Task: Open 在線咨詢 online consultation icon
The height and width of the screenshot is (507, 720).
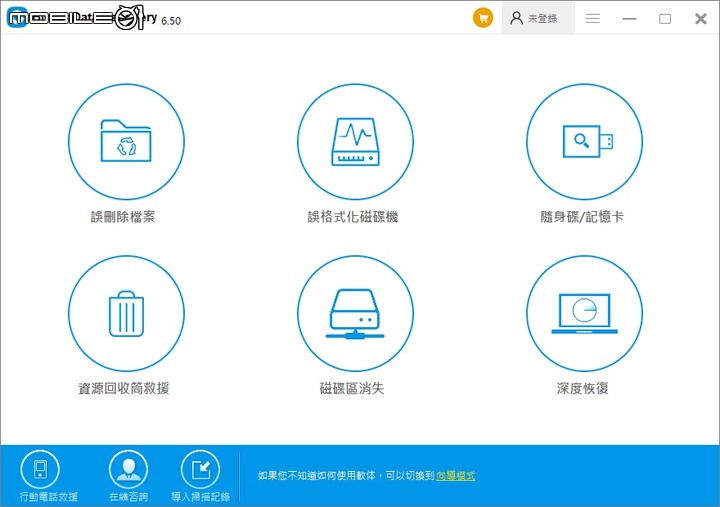Action: [129, 469]
